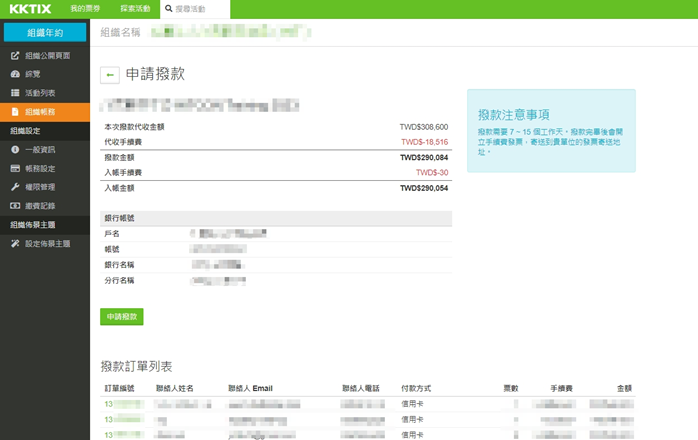Click the 繳費記錄 money icon
This screenshot has width=698, height=440.
click(x=15, y=206)
